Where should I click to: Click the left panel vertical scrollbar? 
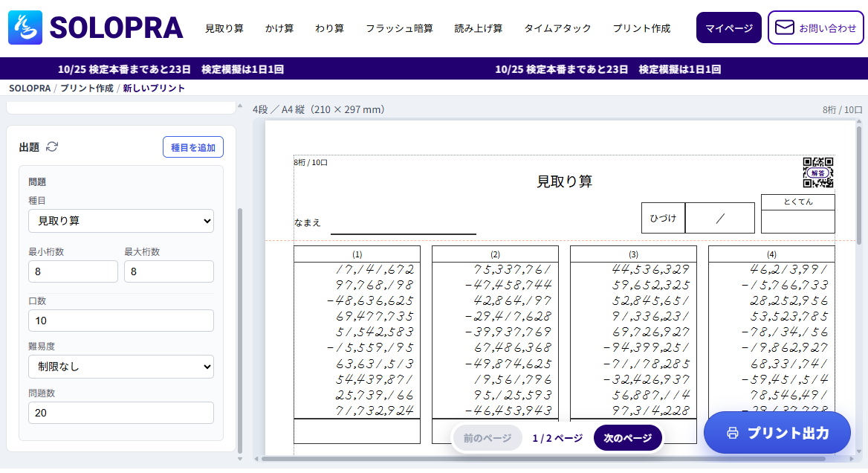(x=240, y=331)
